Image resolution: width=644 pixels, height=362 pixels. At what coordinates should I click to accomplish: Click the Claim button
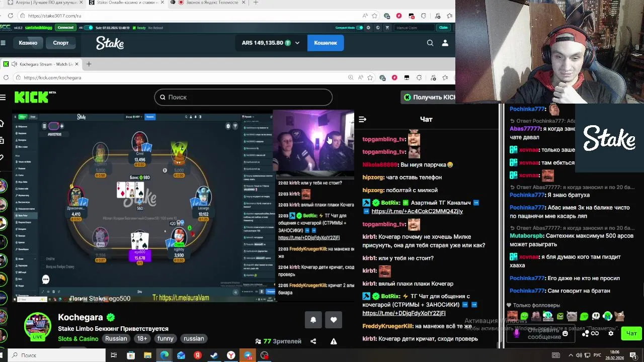(x=443, y=28)
